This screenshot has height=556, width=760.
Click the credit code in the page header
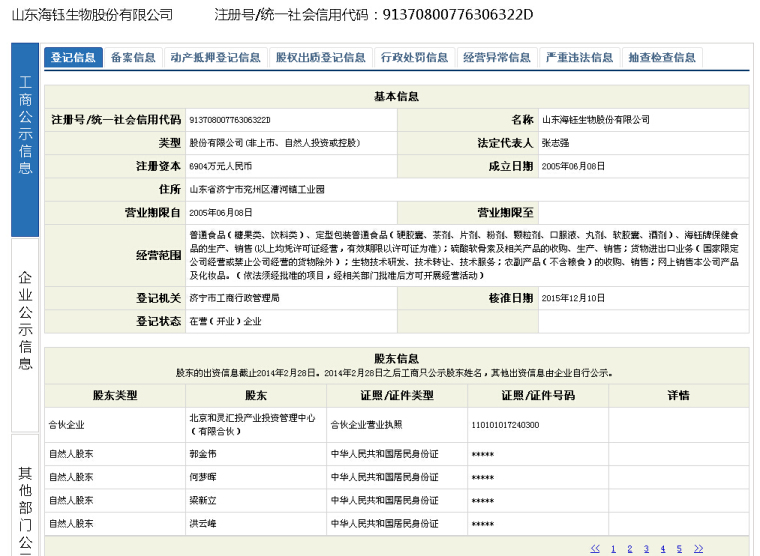(x=458, y=15)
